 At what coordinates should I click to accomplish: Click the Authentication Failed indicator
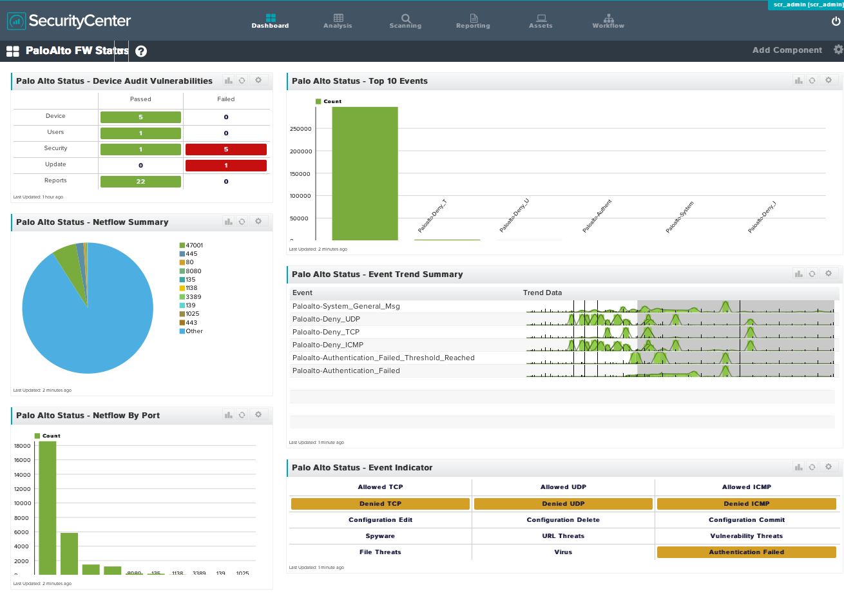(x=747, y=552)
